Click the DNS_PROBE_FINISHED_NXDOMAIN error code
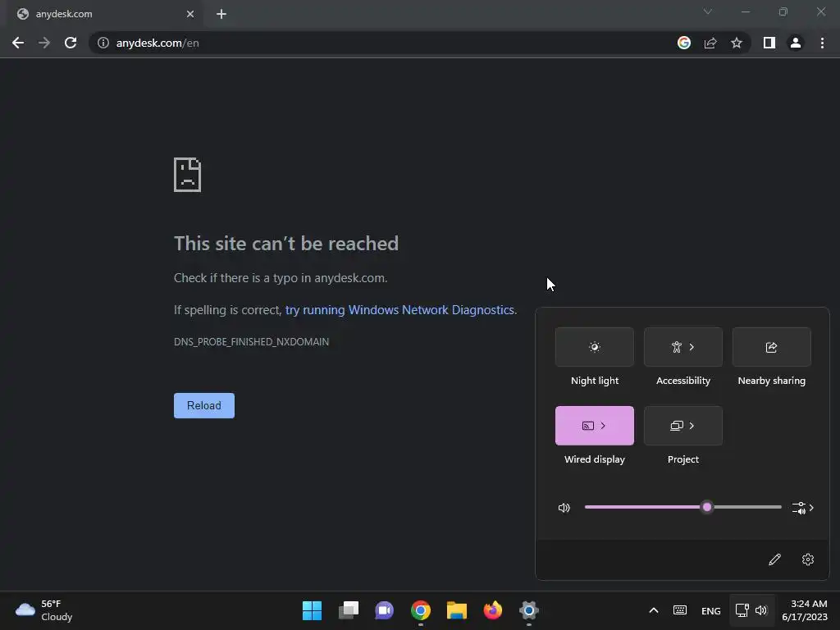 pyautogui.click(x=251, y=342)
